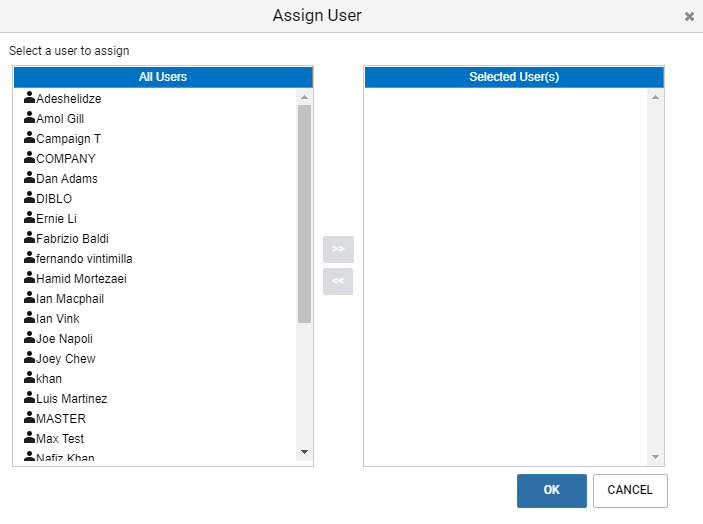Click the All Users list scroll up arrow
703x524 pixels.
(304, 97)
